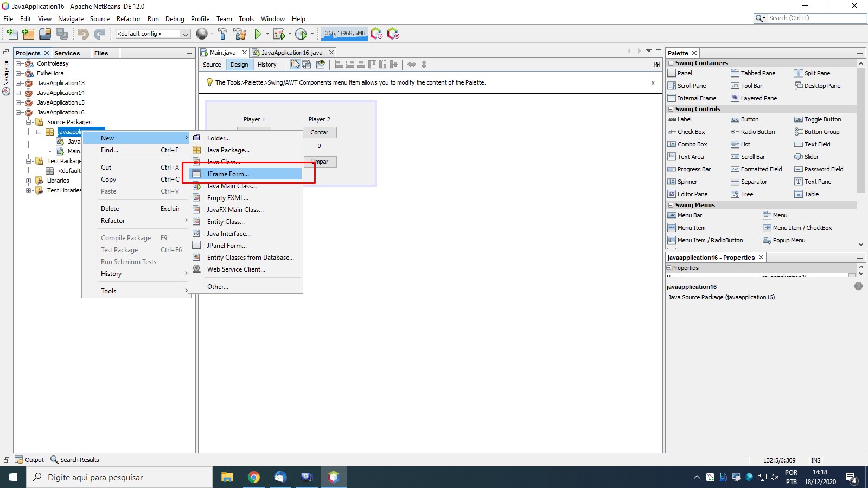Collapse the Swing Controls palette section
This screenshot has height=488, width=868.
[x=671, y=109]
